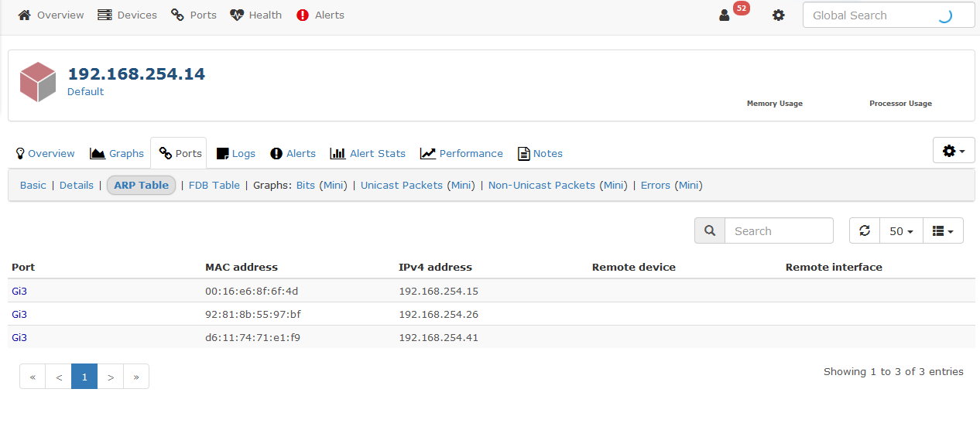Open the Performance tab
The width and height of the screenshot is (980, 430).
pyautogui.click(x=462, y=153)
